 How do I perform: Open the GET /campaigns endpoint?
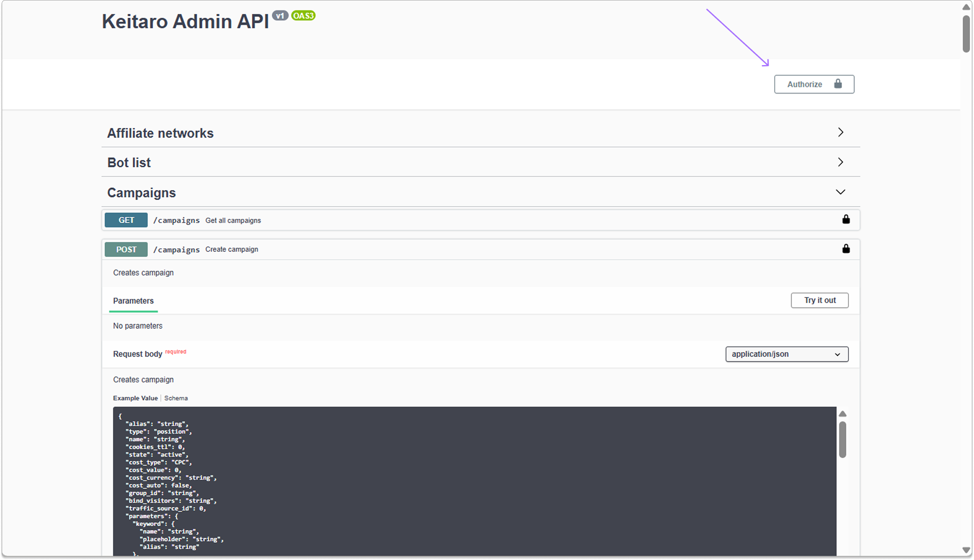point(481,220)
